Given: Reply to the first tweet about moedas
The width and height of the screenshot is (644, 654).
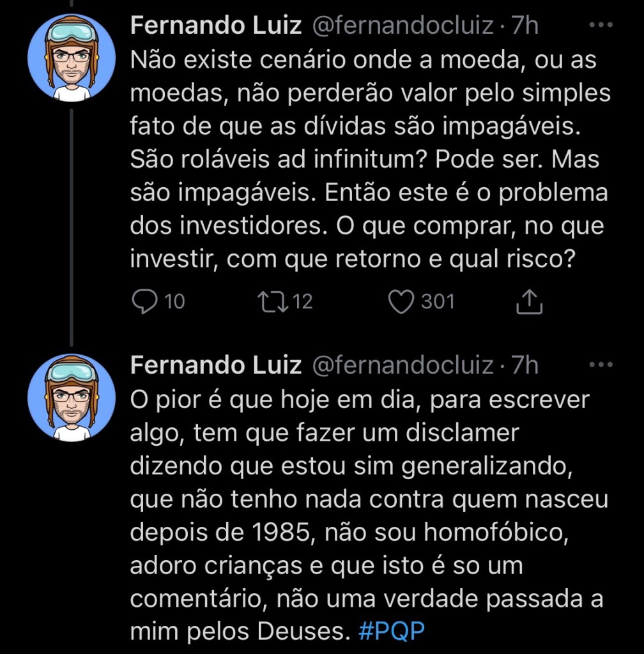Looking at the screenshot, I should [x=144, y=301].
